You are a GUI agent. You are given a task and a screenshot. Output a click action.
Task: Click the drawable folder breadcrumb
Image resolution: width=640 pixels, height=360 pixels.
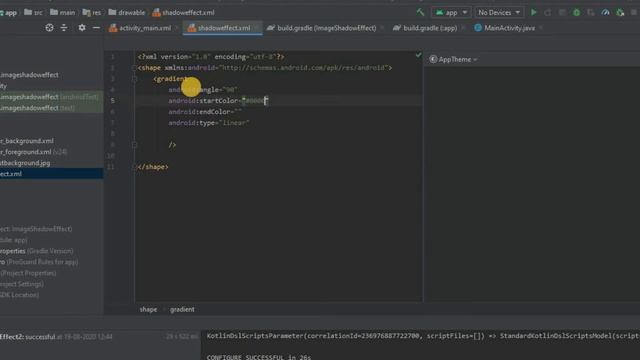coord(127,13)
